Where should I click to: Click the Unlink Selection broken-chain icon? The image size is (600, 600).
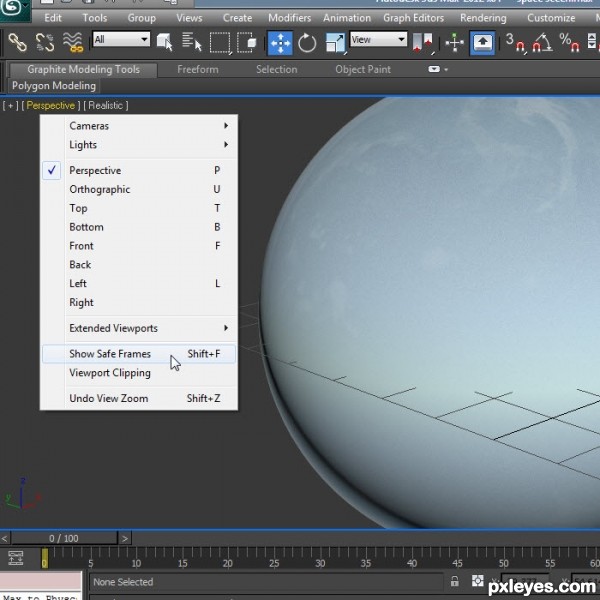[x=45, y=42]
